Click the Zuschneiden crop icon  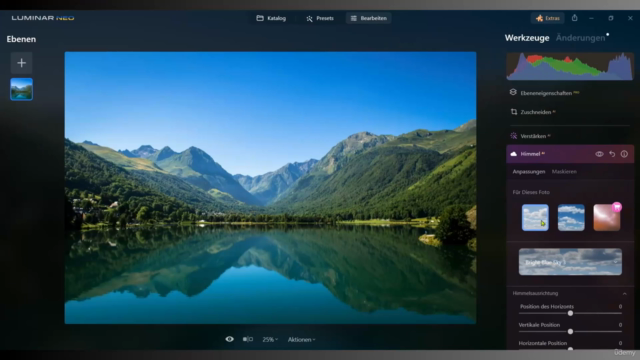(514, 111)
